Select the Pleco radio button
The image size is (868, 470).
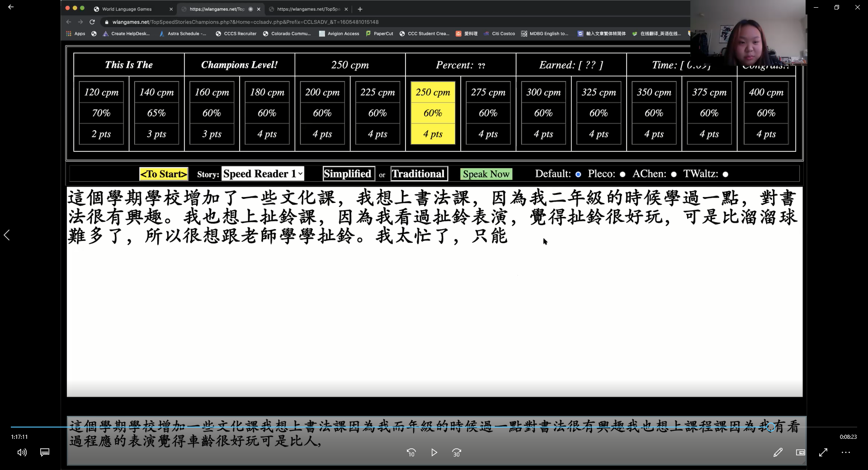pos(623,174)
